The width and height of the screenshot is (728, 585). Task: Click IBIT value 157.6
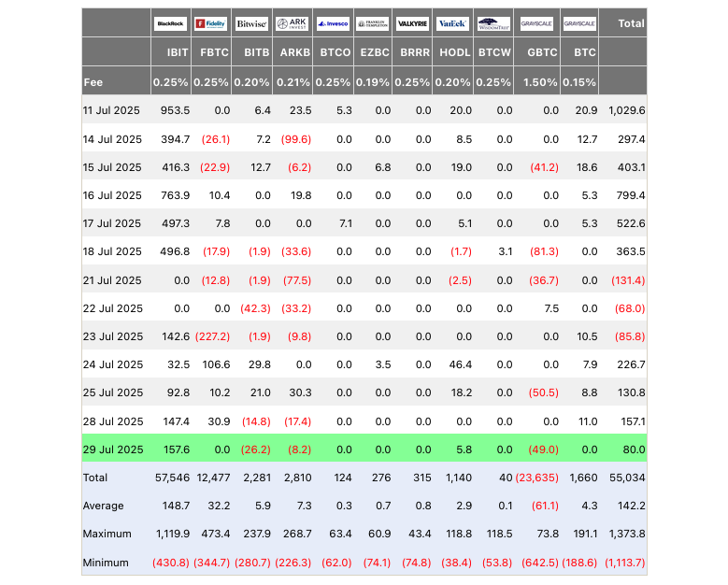click(177, 449)
